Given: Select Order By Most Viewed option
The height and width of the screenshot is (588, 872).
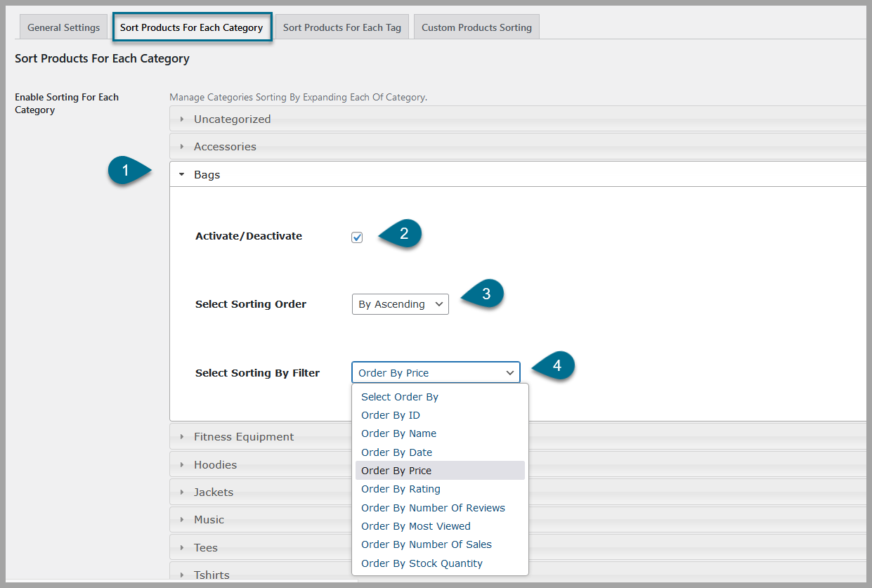Looking at the screenshot, I should coord(415,526).
